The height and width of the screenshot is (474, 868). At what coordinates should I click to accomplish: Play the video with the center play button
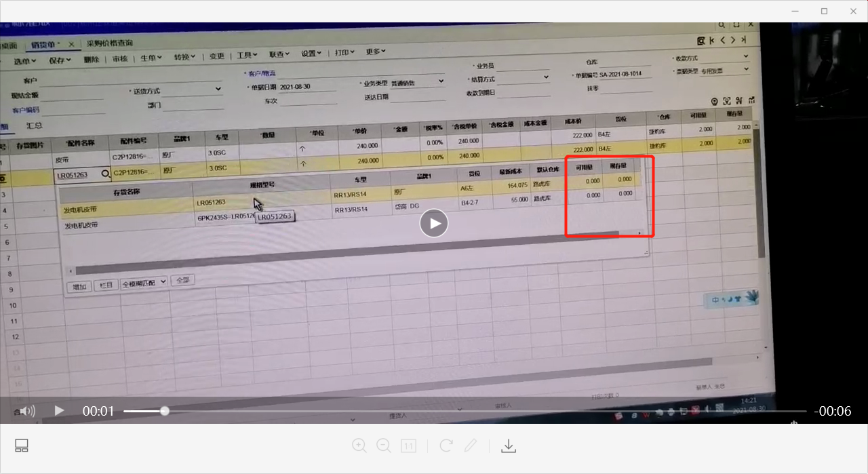coord(434,223)
